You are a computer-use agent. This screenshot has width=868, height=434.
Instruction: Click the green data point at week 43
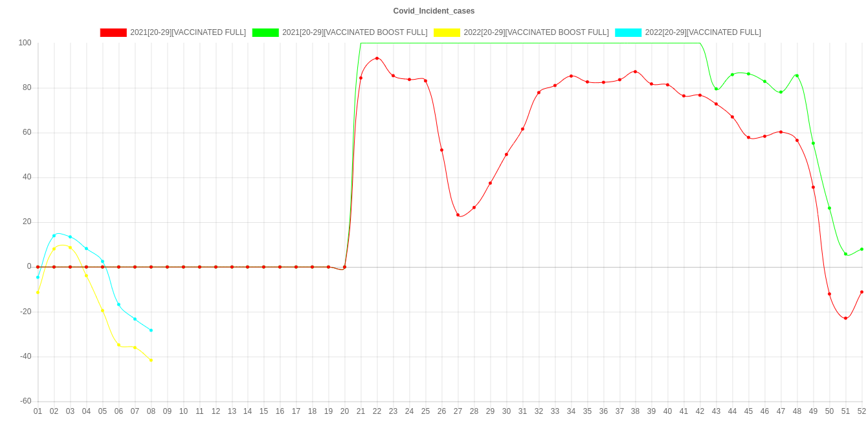[716, 89]
